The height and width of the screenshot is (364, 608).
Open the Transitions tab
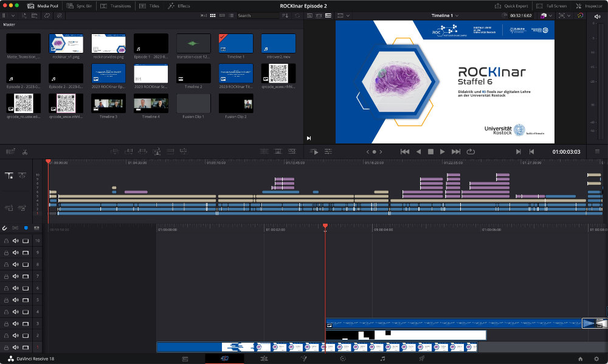[116, 6]
